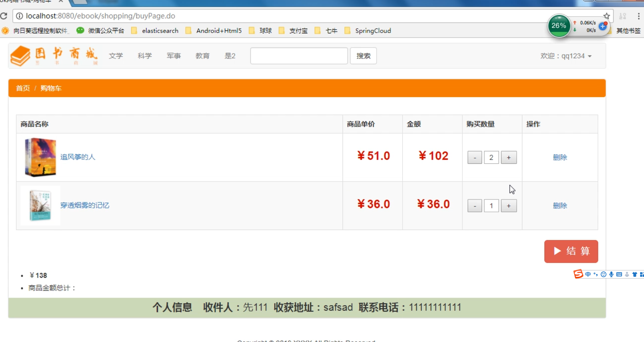This screenshot has height=342, width=644.
Task: Open the 军事 category
Action: tap(174, 56)
